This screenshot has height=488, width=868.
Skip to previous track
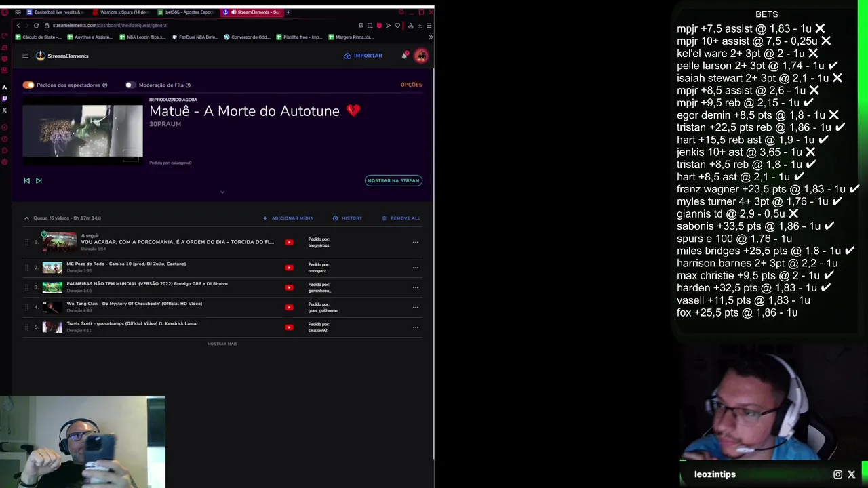click(x=26, y=180)
